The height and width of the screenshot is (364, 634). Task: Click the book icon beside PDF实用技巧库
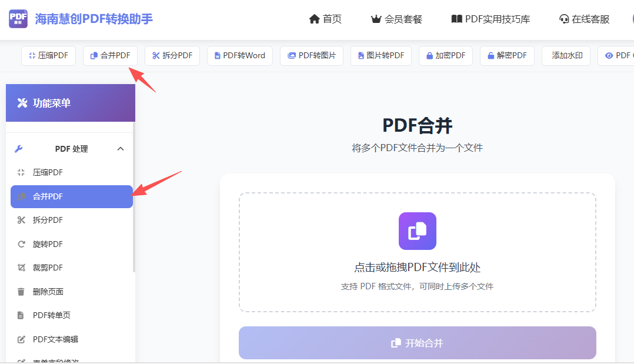tap(456, 19)
